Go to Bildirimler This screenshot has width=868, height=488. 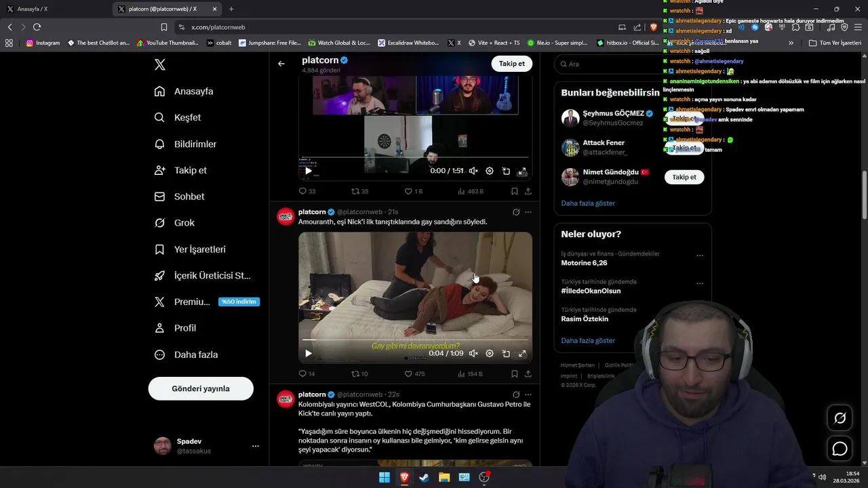185,144
